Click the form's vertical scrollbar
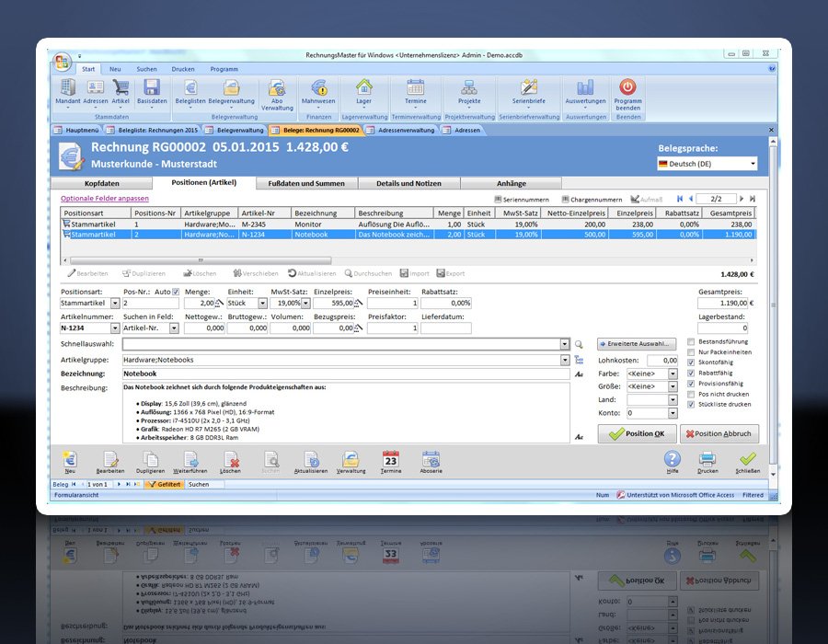 click(x=773, y=306)
